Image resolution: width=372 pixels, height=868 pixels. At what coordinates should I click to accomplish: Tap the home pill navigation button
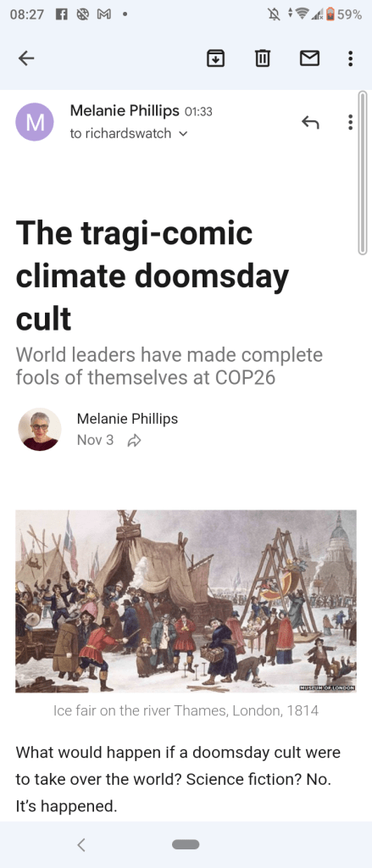pos(186,844)
